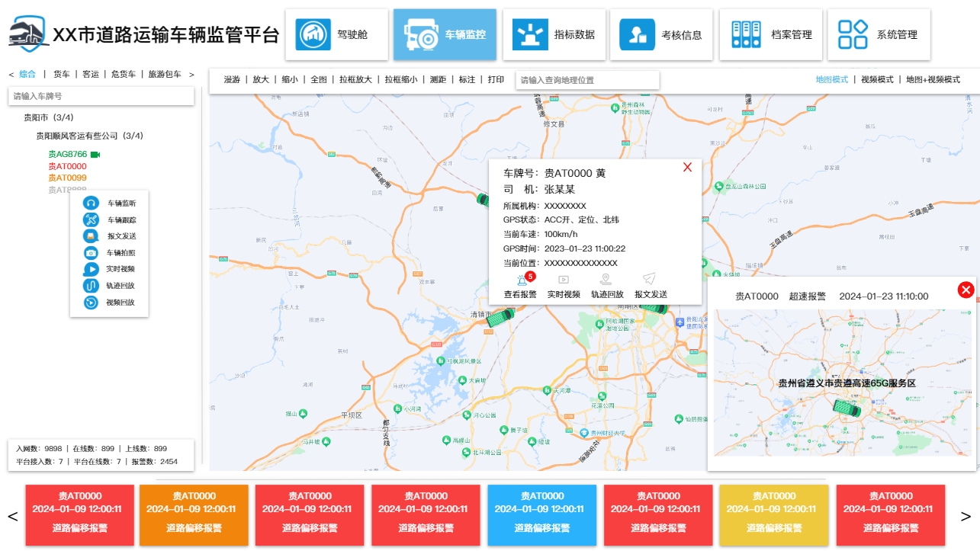Click 车辆监听 headset icon in context menu
The image size is (980, 551).
point(91,203)
